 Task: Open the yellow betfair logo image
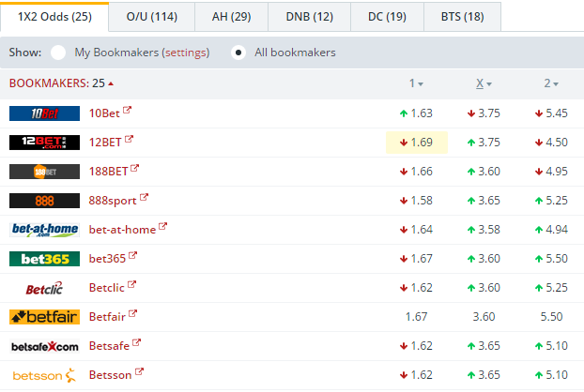pyautogui.click(x=44, y=317)
